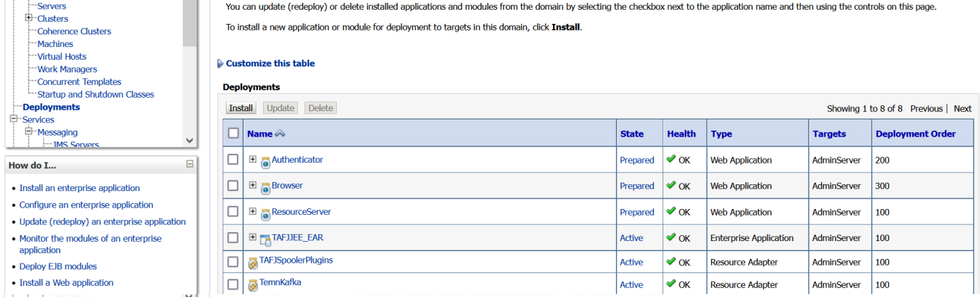Expand the Authenticator deployment node
The width and height of the screenshot is (980, 297).
pos(253,160)
